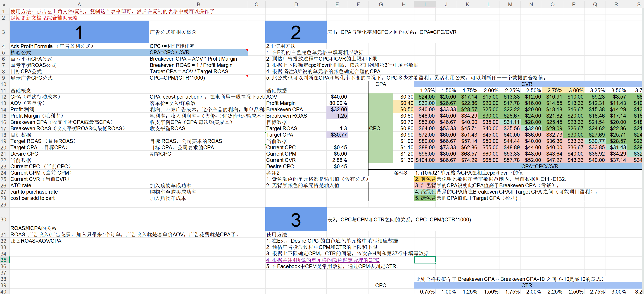Select the 'ATC rate' cell

pyautogui.click(x=79, y=185)
